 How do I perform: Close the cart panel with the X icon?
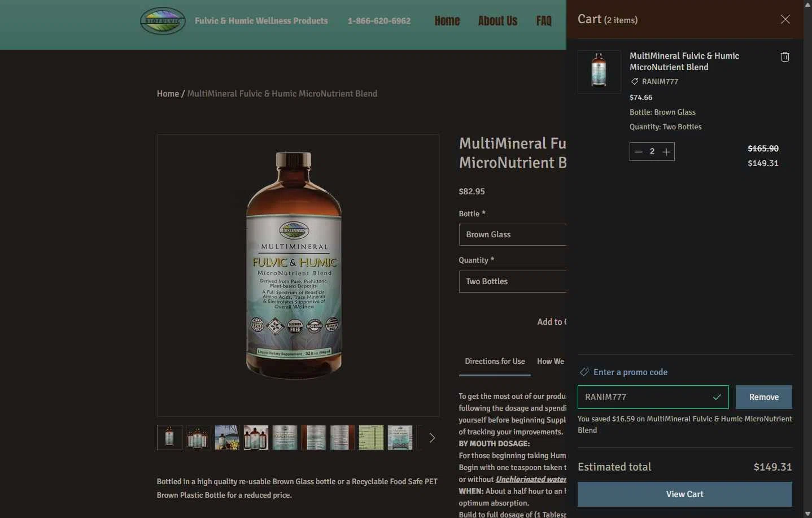pyautogui.click(x=785, y=19)
